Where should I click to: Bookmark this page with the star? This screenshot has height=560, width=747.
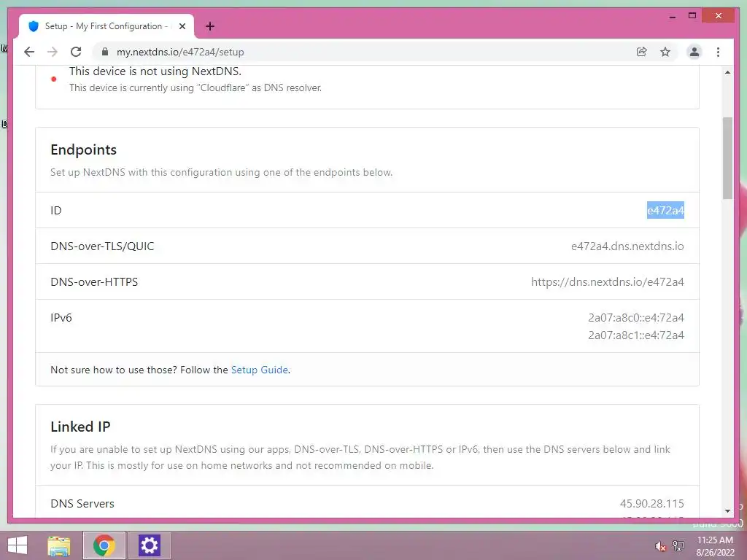pos(665,52)
